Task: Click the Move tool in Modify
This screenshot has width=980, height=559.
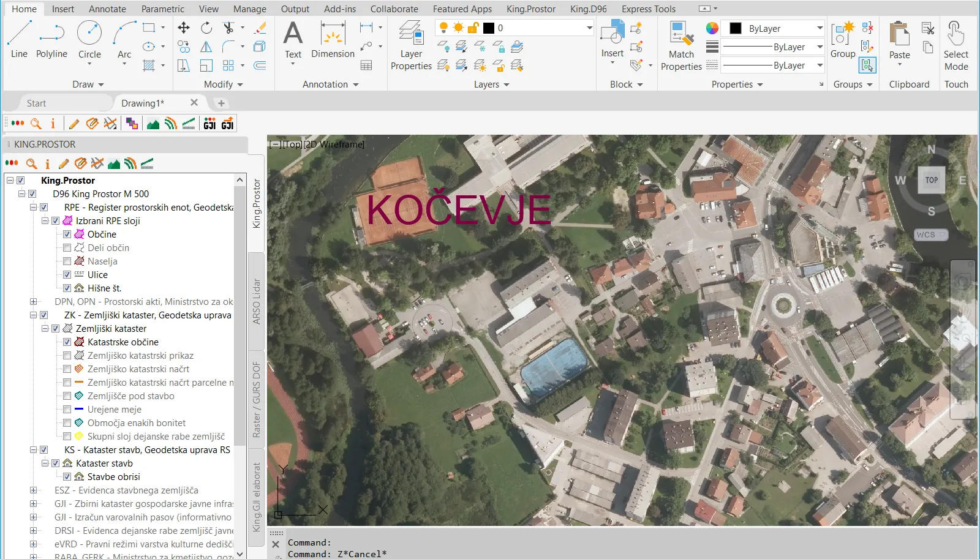Action: [x=184, y=28]
